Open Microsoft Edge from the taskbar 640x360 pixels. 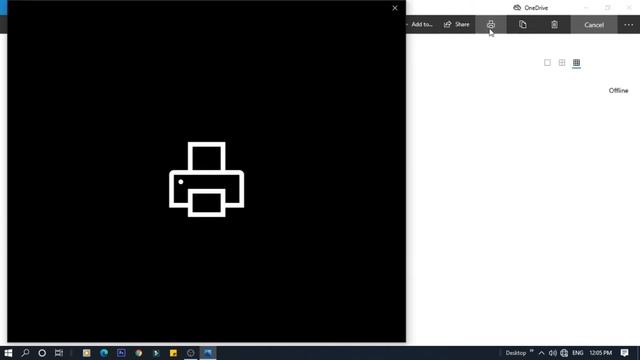click(104, 353)
